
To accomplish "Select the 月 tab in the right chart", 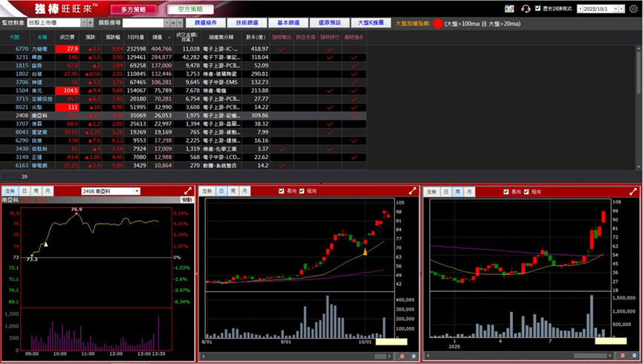I will coord(469,192).
